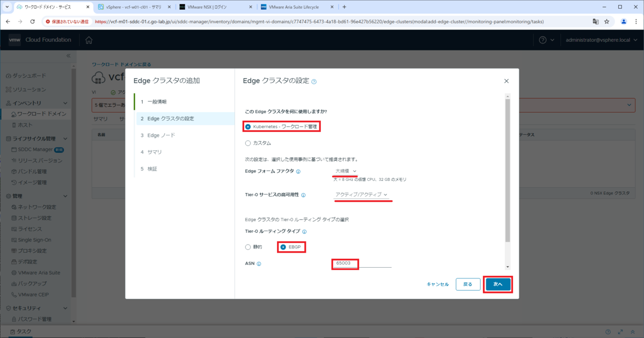Open ライセンス in the sidebar
This screenshot has height=338, width=644.
pyautogui.click(x=30, y=229)
